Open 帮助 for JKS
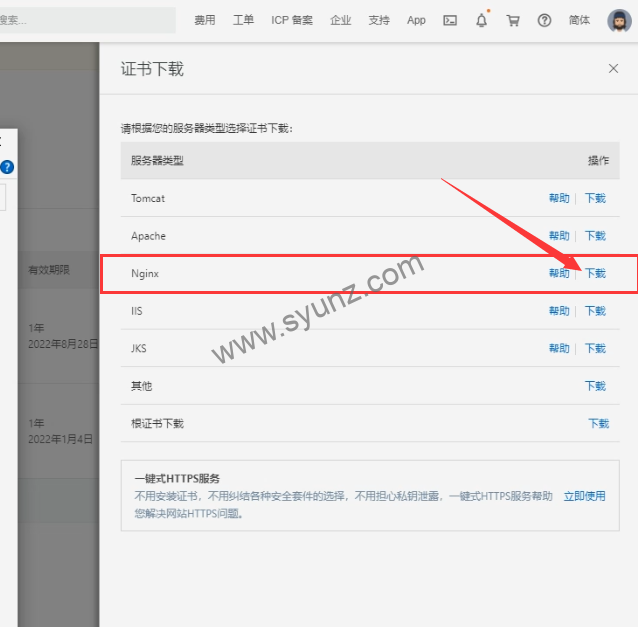The width and height of the screenshot is (638, 627). coord(559,348)
